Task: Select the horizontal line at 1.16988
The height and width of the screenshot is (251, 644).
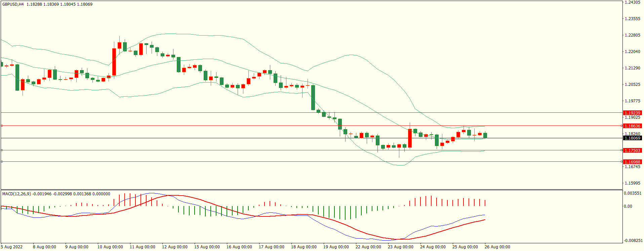Action: pos(312,162)
